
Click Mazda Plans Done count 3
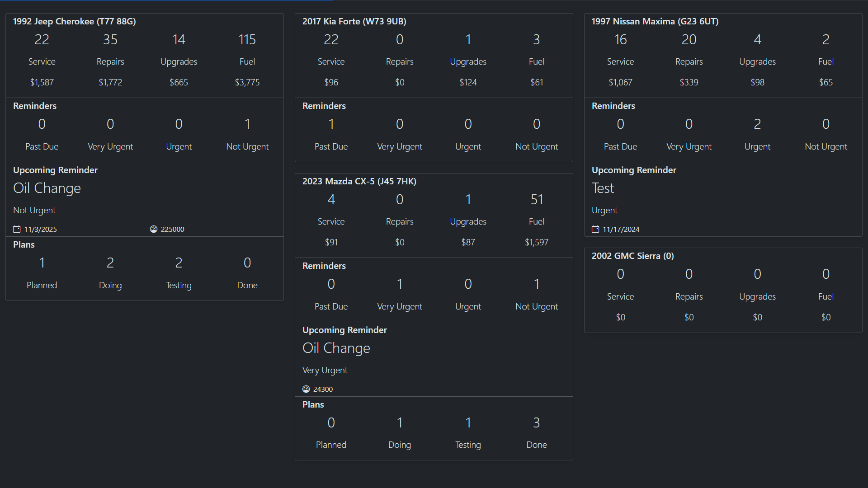tap(537, 423)
